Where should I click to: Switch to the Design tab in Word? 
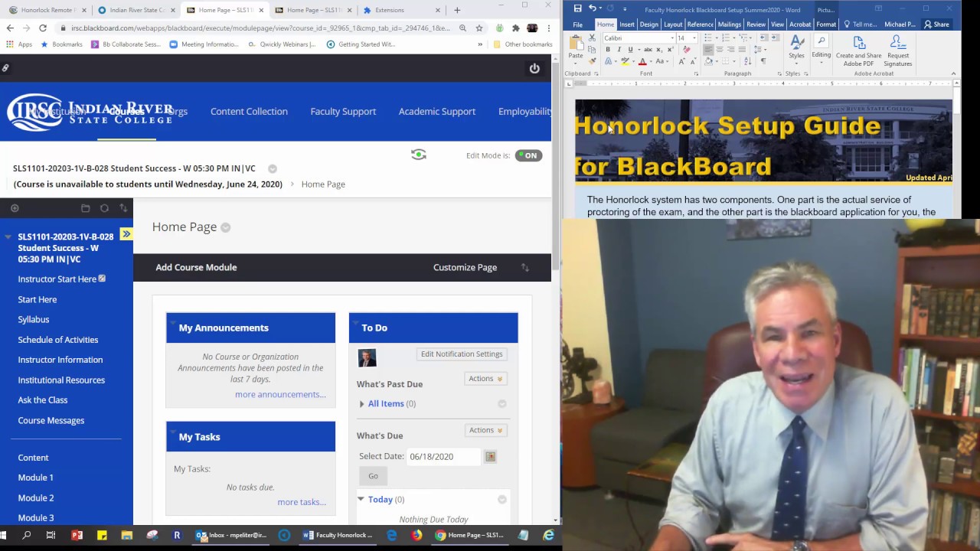coord(649,24)
